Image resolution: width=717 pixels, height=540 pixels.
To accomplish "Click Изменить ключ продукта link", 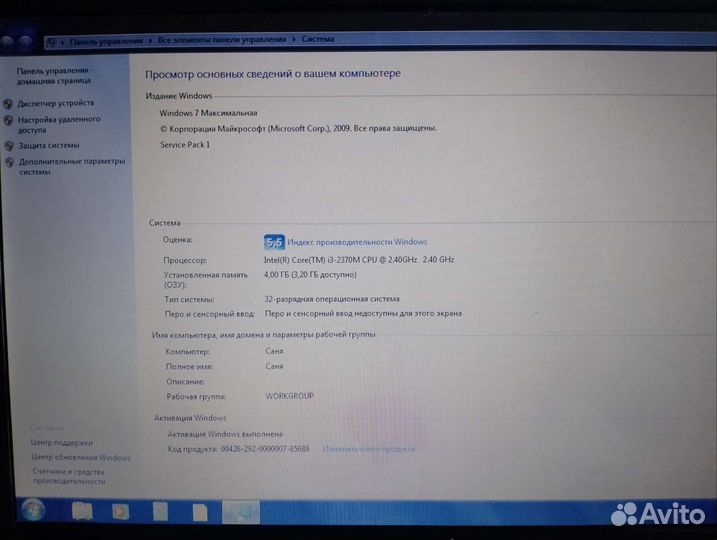I will click(x=369, y=449).
